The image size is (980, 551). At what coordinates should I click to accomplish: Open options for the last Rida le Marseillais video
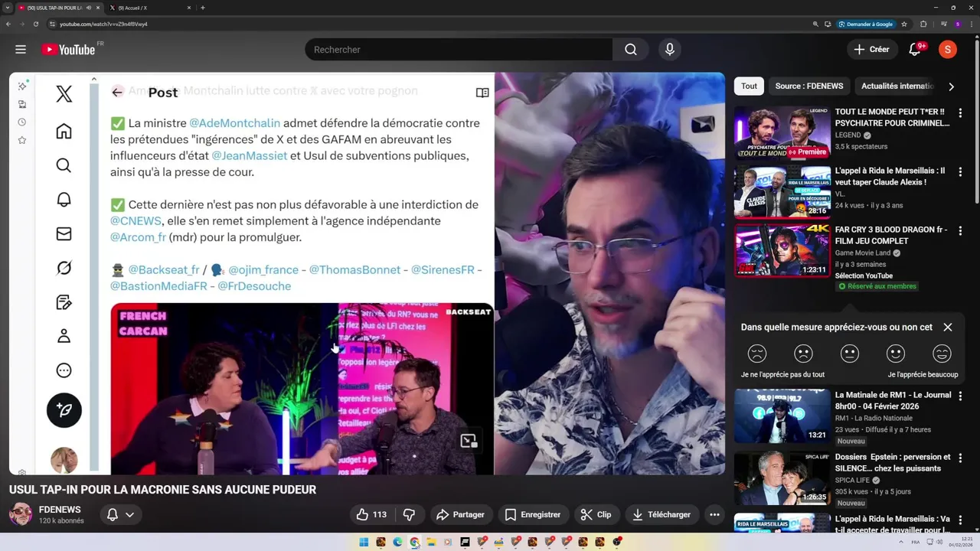pyautogui.click(x=960, y=520)
